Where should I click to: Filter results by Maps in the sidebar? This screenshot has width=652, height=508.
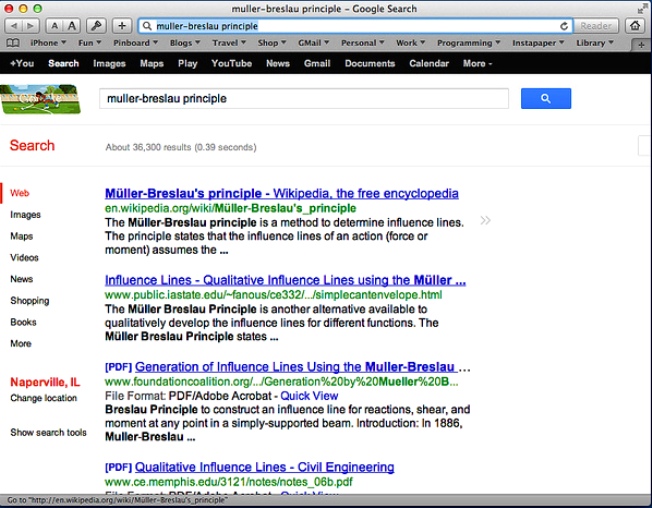tap(21, 236)
